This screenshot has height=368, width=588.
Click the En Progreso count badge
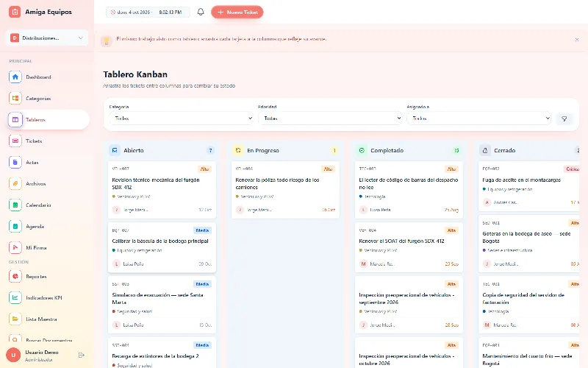(334, 151)
